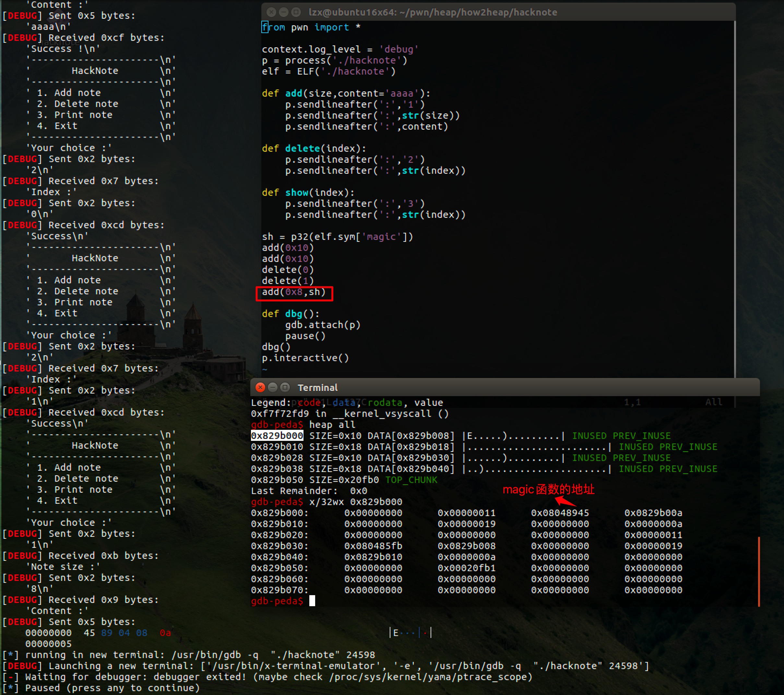Click the 'x/32wx 0x829b000' command

click(356, 502)
